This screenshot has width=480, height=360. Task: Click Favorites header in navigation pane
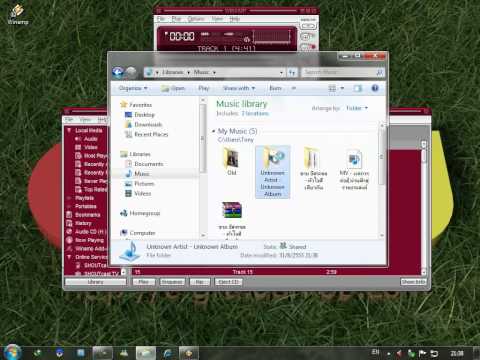tap(136, 105)
